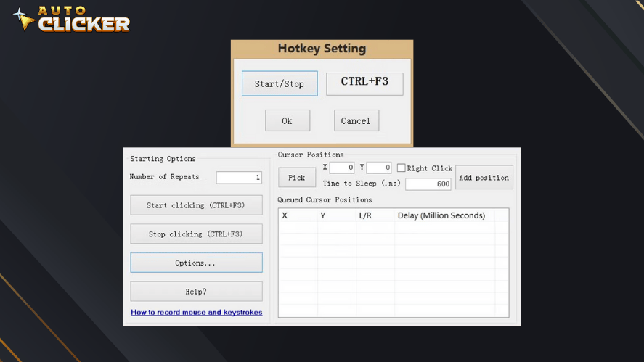Open the Options... dialog

coord(196,263)
